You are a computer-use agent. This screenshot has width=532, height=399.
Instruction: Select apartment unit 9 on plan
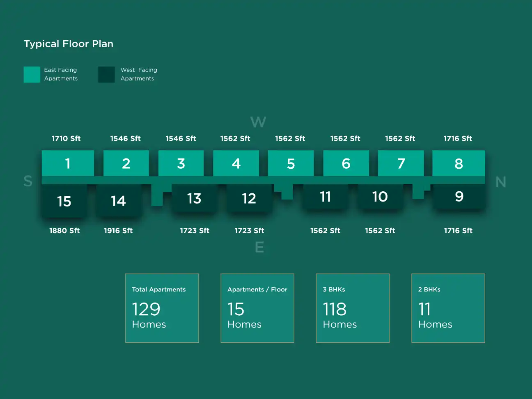point(459,197)
